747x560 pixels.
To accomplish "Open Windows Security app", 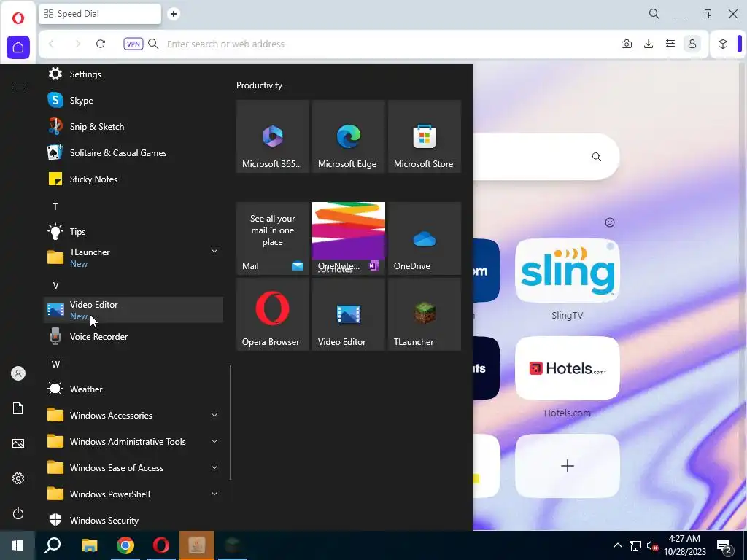I will (x=133, y=520).
